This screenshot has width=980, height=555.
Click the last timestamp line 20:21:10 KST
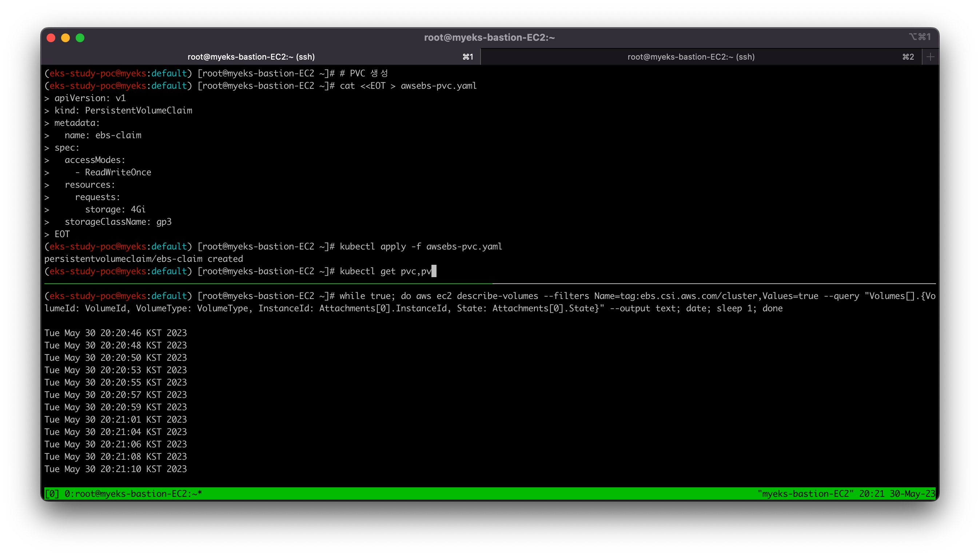click(x=115, y=469)
